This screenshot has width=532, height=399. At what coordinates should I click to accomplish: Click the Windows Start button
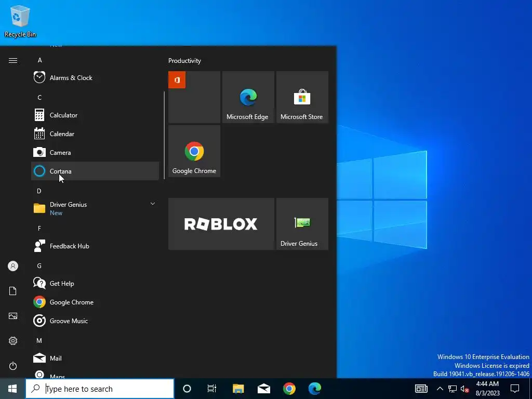[12, 389]
